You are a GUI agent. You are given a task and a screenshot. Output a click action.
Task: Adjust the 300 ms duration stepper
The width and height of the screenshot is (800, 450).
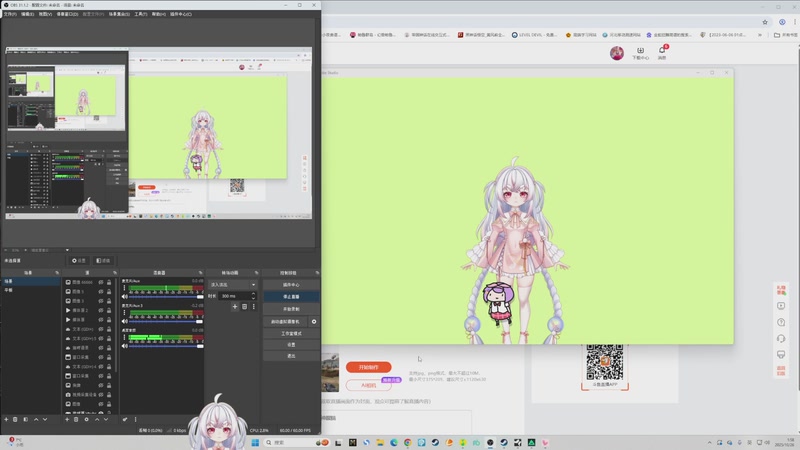click(x=253, y=296)
